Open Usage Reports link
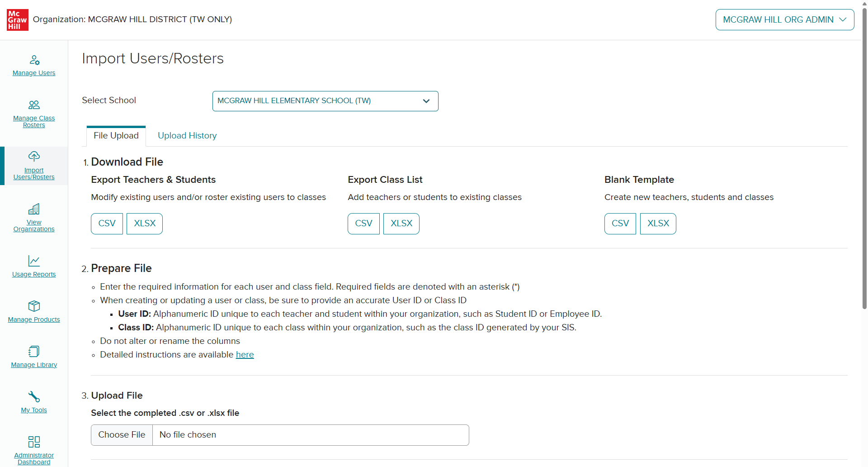The height and width of the screenshot is (467, 868). pyautogui.click(x=34, y=274)
